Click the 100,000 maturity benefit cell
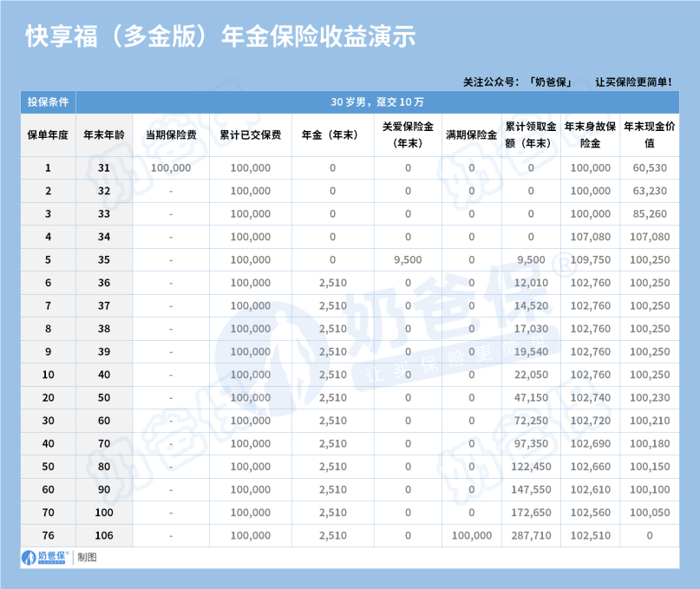The image size is (700, 589). (470, 535)
